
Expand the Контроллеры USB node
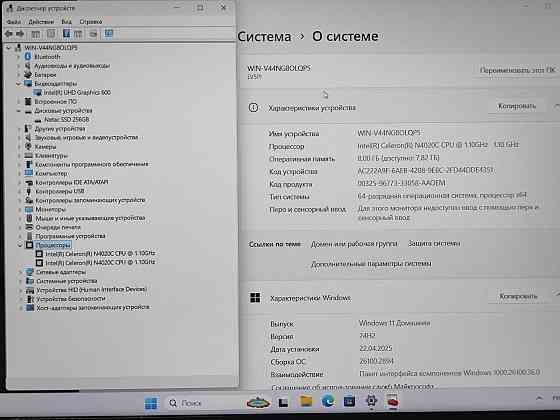pyautogui.click(x=19, y=191)
